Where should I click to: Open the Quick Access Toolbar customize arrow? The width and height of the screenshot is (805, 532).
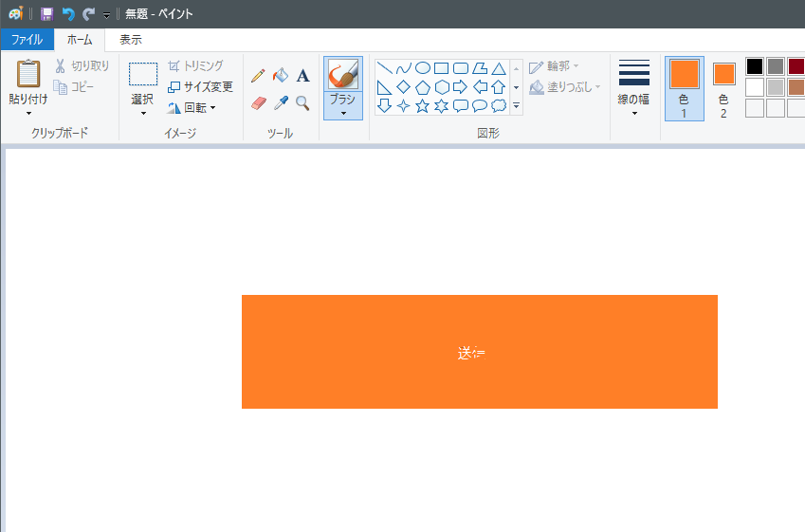(106, 15)
